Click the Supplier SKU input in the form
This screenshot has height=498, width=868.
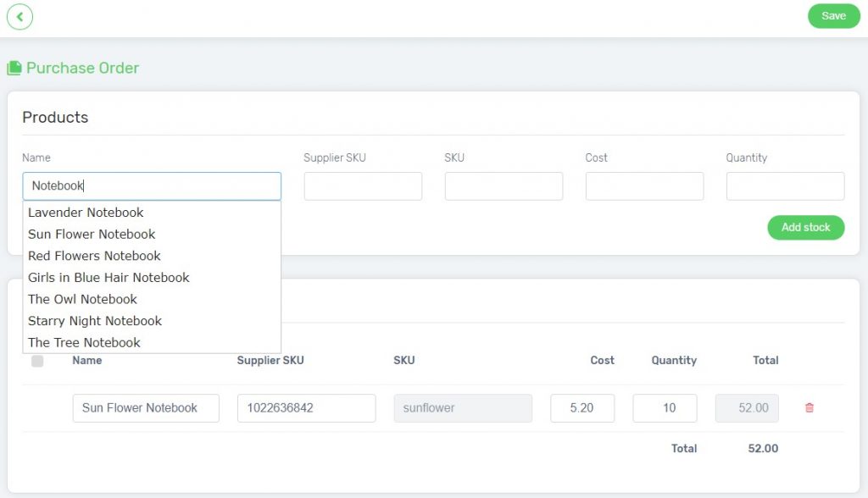[x=363, y=185]
